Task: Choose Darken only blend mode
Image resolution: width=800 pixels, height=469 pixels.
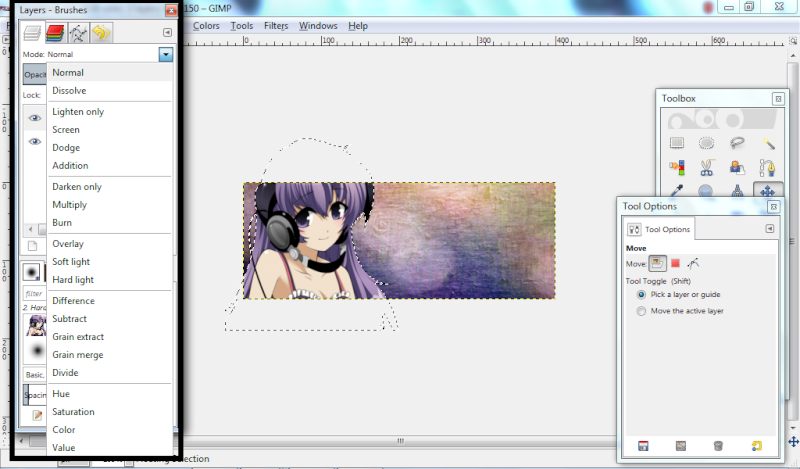Action: point(110,186)
